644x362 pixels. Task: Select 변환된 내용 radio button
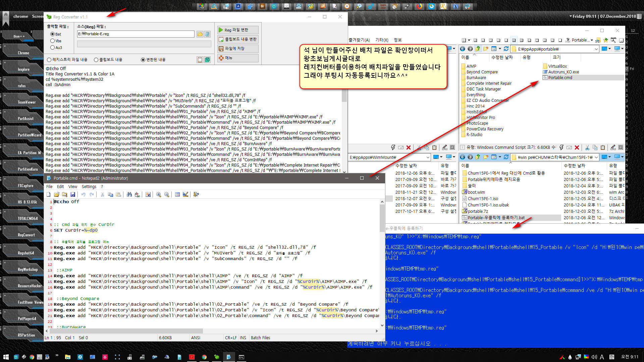(153, 60)
